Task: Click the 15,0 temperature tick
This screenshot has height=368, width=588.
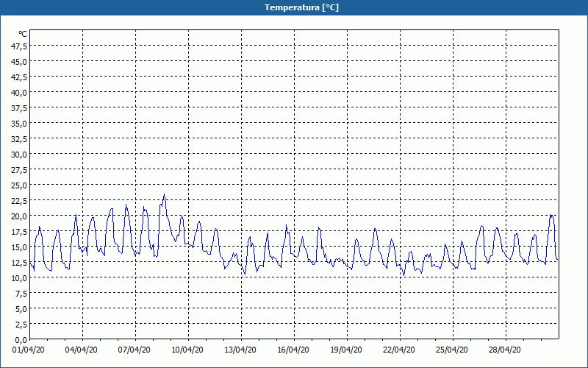Action: click(19, 247)
